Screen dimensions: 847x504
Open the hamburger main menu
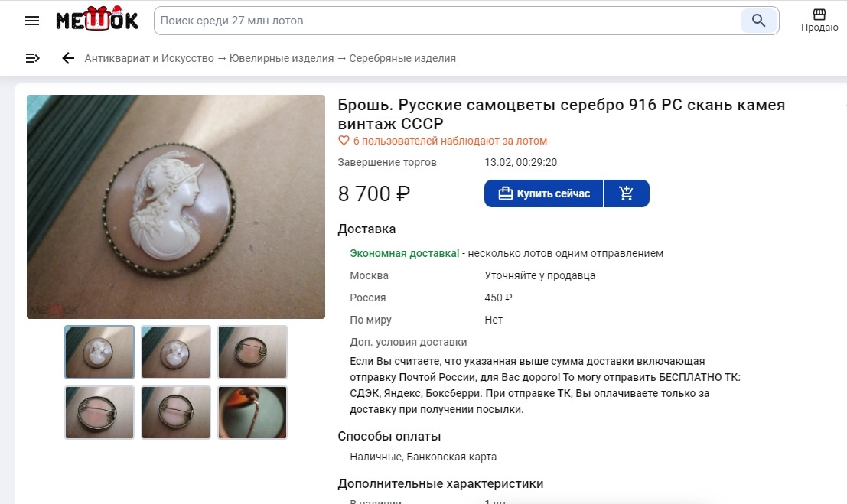tap(32, 21)
